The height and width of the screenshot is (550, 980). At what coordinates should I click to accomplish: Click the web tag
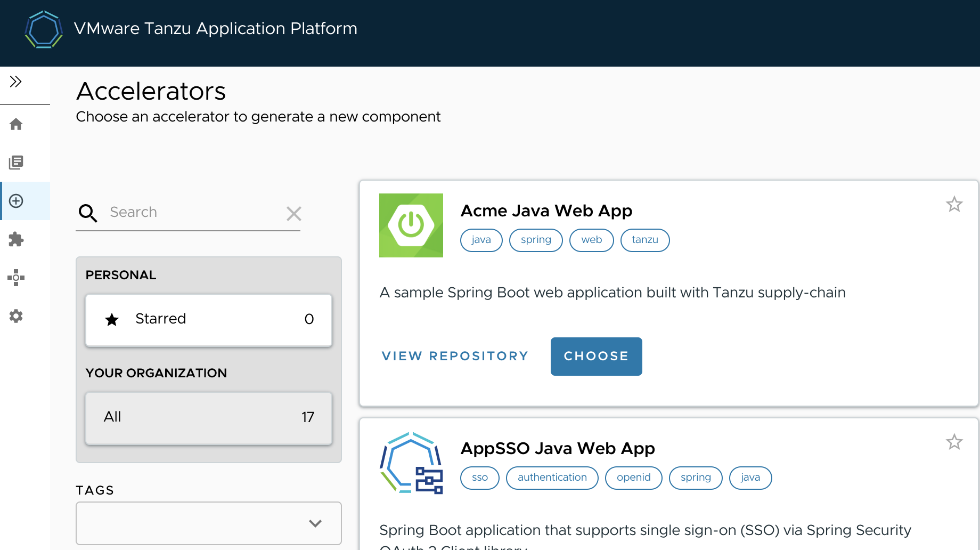(592, 240)
